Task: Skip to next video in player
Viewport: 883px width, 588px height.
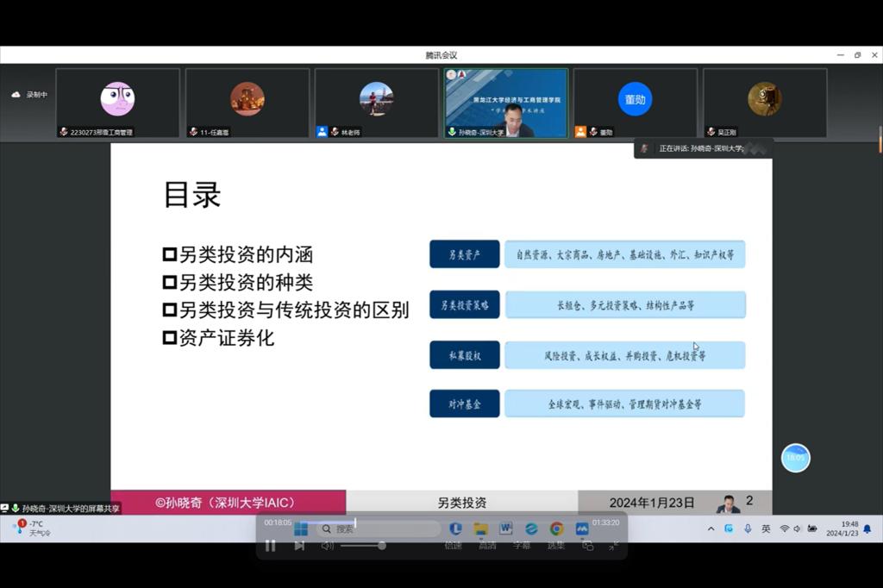Action: (299, 545)
